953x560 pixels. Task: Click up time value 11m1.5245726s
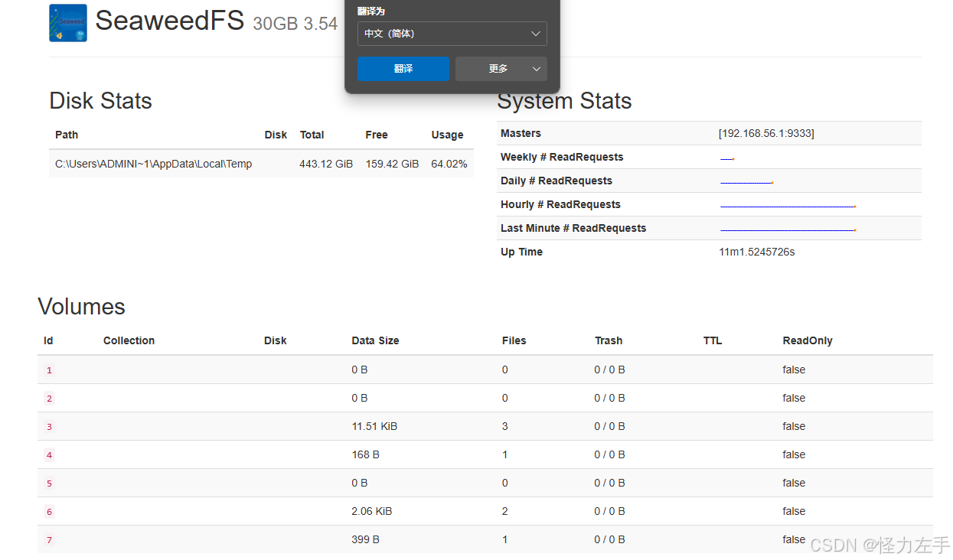[x=756, y=252]
